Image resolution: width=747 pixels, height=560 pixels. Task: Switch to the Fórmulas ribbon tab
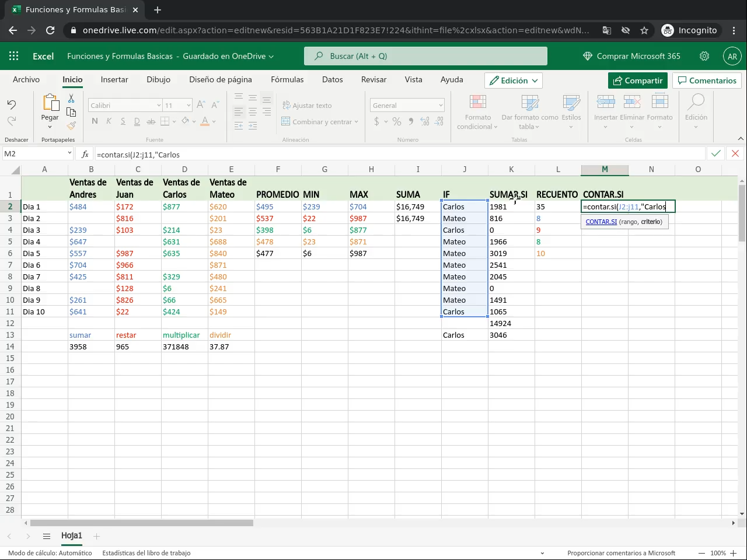click(x=287, y=79)
